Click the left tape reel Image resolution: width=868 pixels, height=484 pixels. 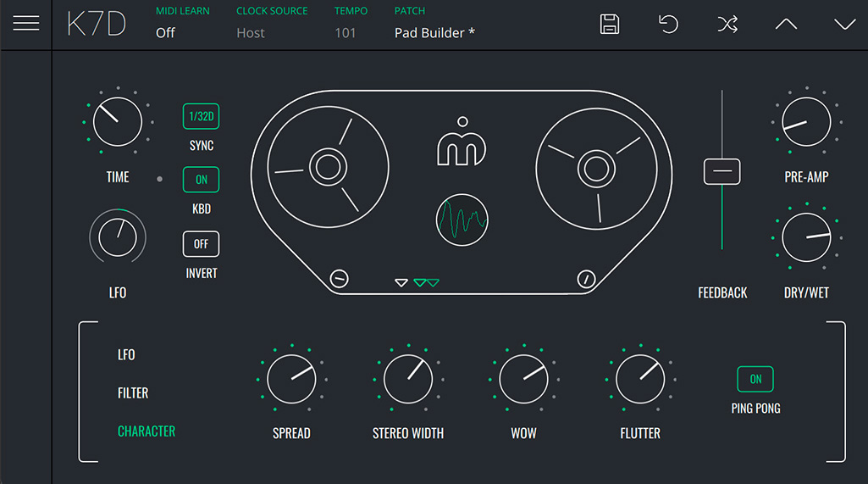pos(328,167)
